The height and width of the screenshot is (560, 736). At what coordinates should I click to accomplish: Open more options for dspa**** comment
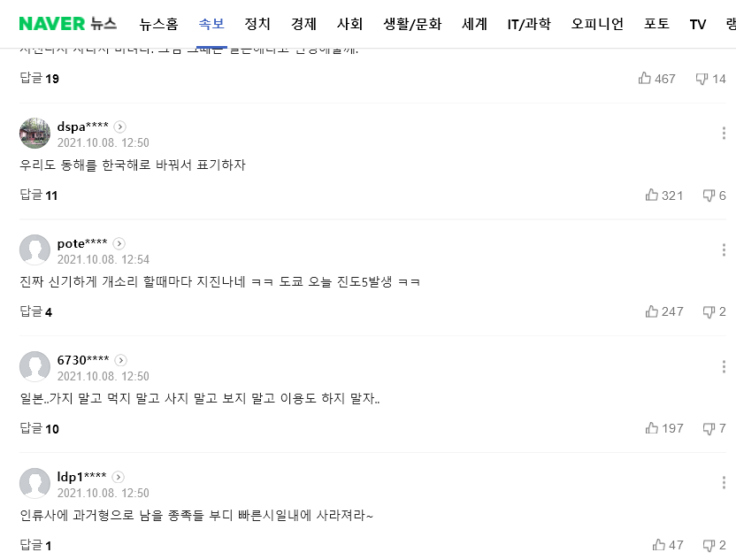pyautogui.click(x=724, y=134)
